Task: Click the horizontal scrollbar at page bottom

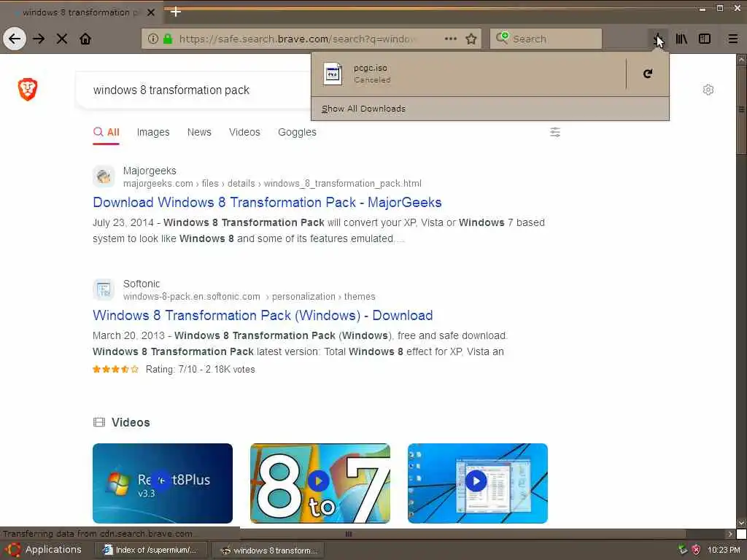Action: click(x=348, y=534)
